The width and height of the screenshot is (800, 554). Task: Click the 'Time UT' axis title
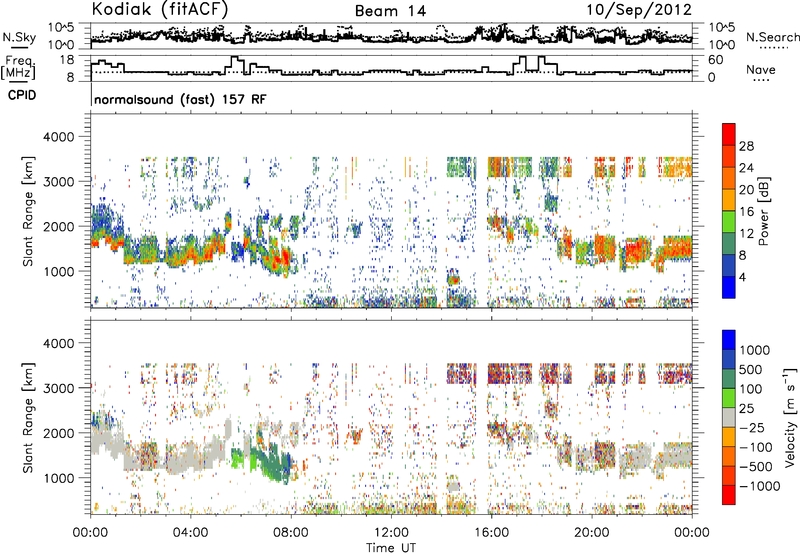pos(391,548)
